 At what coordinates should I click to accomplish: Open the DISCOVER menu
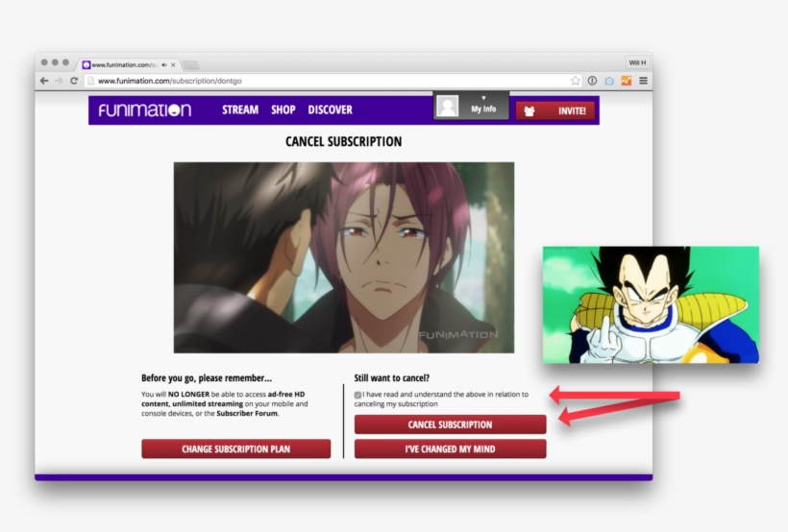coord(331,109)
